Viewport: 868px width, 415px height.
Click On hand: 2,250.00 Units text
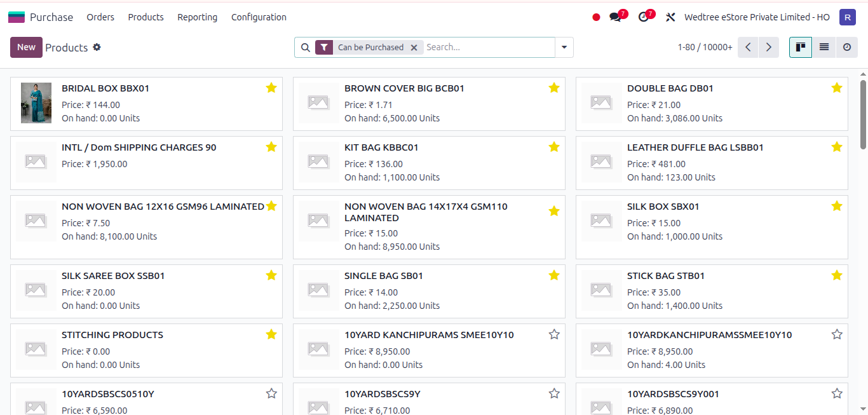(x=392, y=306)
